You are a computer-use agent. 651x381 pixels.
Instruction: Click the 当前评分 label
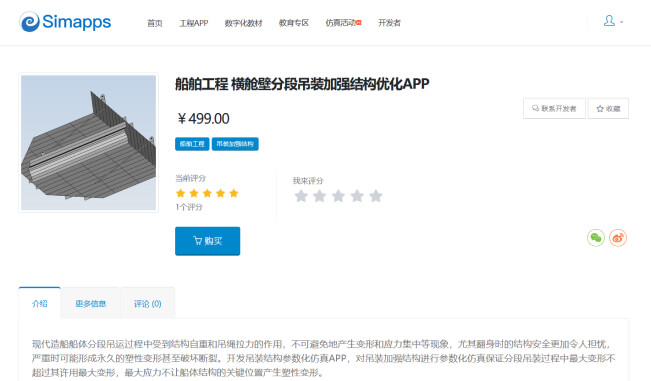point(191,178)
